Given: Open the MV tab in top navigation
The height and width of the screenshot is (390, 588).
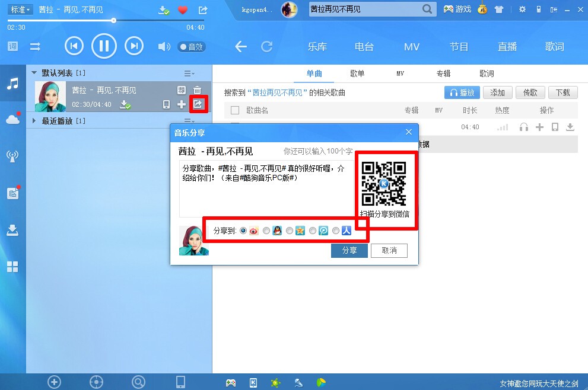Looking at the screenshot, I should click(411, 47).
